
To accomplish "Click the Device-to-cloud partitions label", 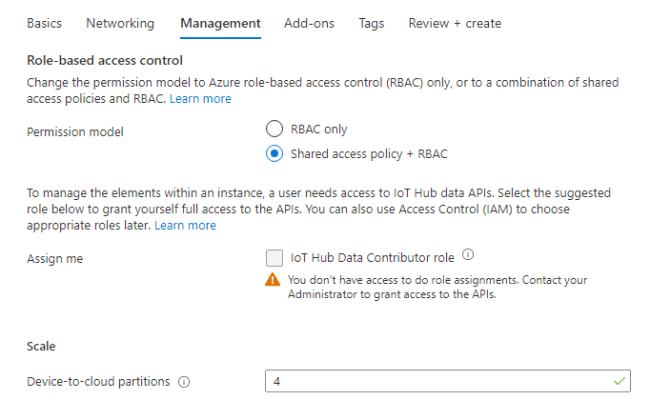I will 98,381.
